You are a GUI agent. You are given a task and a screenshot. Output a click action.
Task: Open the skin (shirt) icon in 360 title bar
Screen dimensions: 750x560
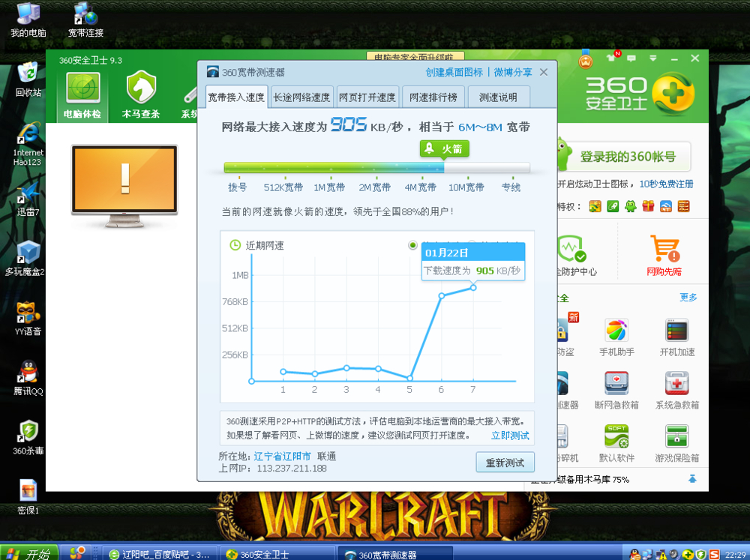(612, 58)
